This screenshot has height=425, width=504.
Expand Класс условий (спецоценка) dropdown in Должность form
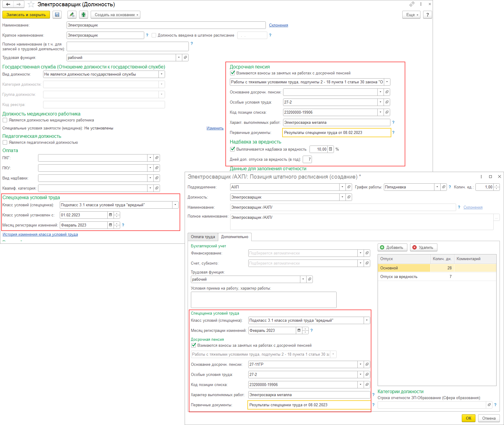[x=175, y=205]
